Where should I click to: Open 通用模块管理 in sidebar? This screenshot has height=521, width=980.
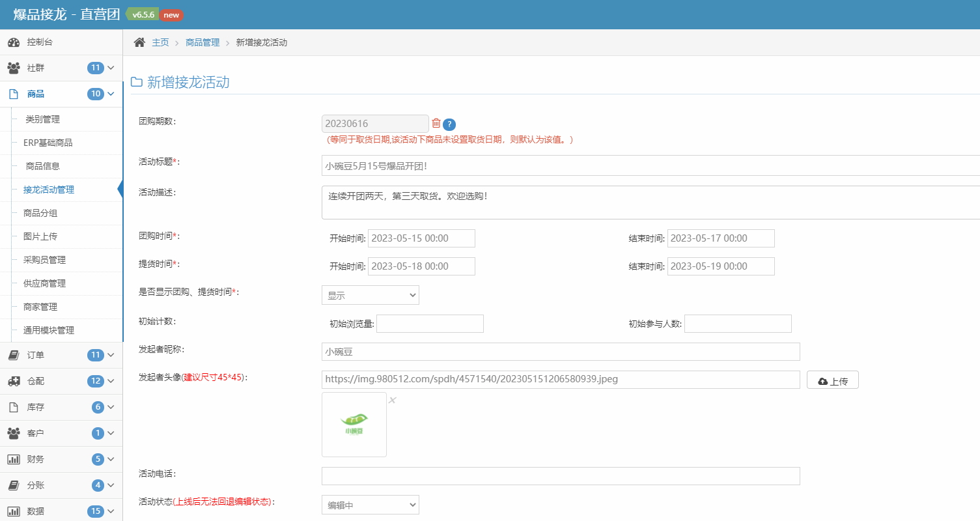point(49,330)
